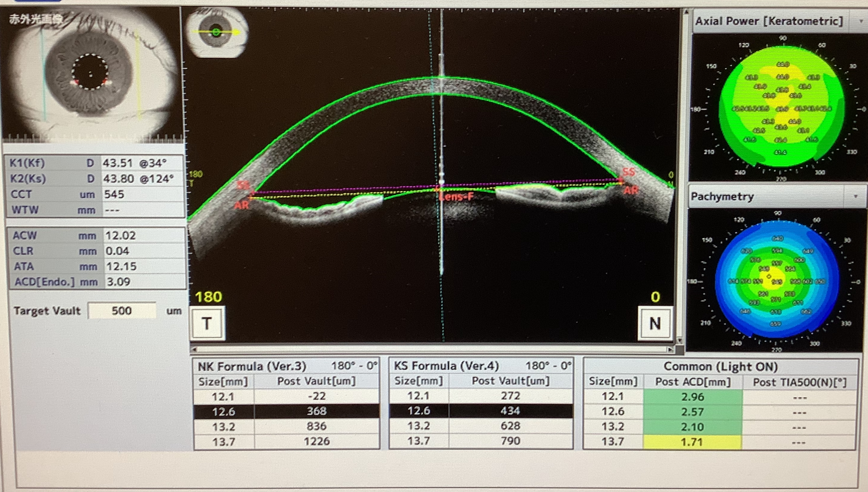Click the Target Vault input field
868x492 pixels.
122,311
